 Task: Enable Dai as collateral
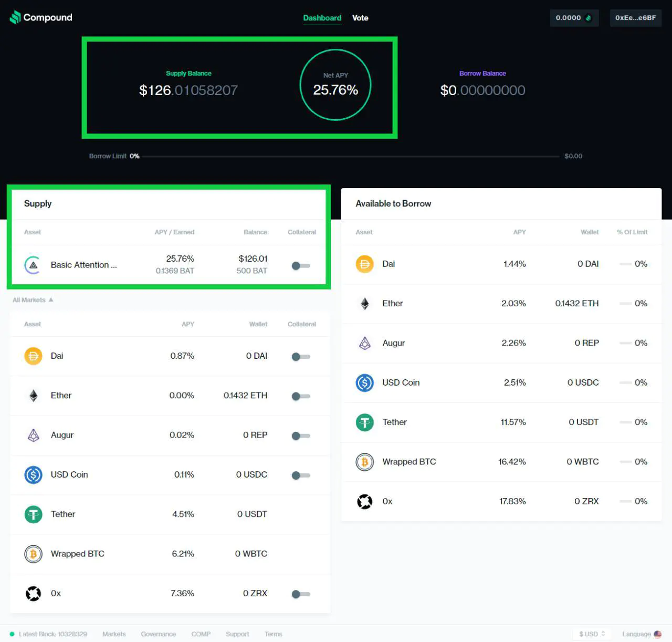point(301,357)
